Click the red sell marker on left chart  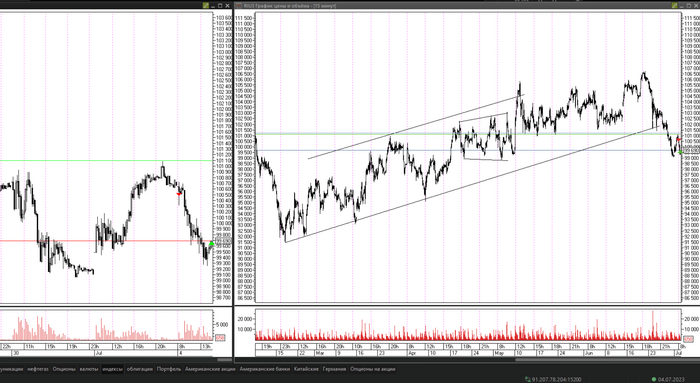pyautogui.click(x=179, y=193)
